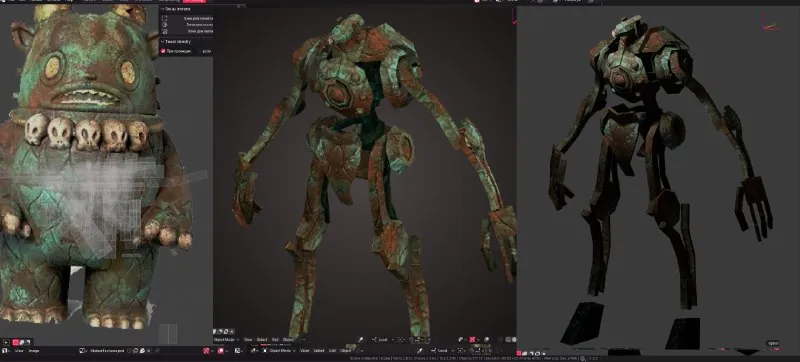Open Object menu in middle viewport header
The height and width of the screenshot is (362, 800).
pos(288,340)
